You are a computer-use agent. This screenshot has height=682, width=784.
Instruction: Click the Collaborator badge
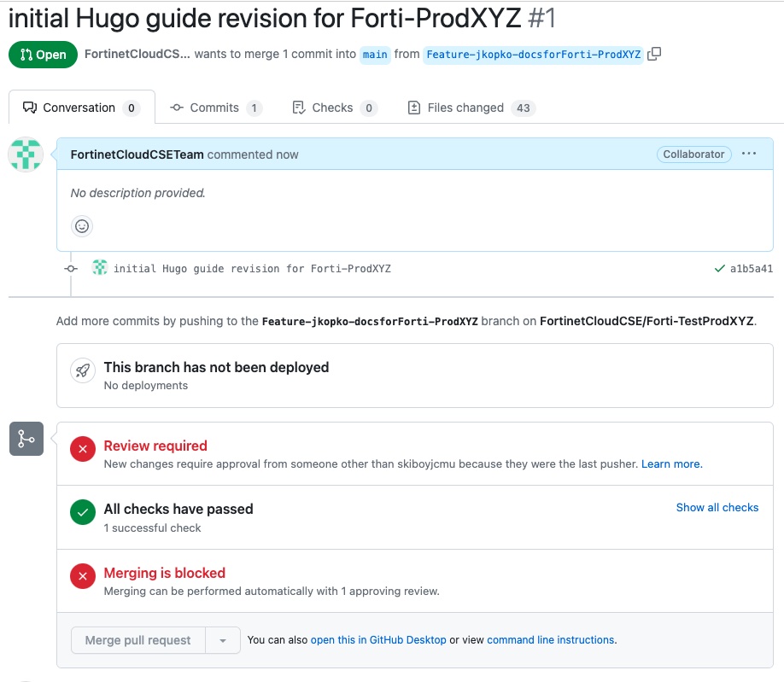(693, 154)
